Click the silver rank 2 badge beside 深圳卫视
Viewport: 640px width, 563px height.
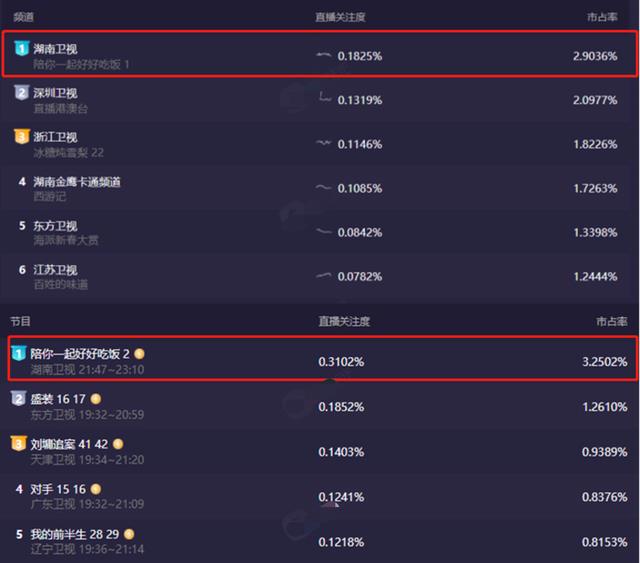tap(22, 93)
